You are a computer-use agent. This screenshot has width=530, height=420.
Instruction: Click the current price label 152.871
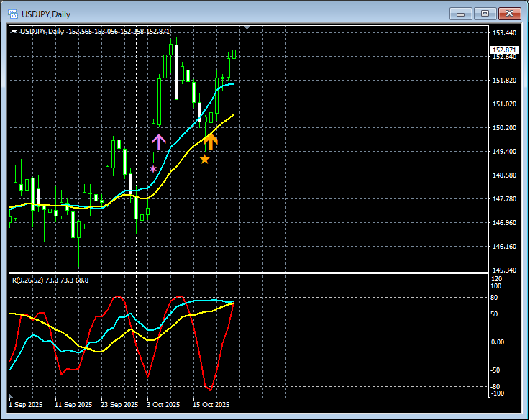click(503, 50)
